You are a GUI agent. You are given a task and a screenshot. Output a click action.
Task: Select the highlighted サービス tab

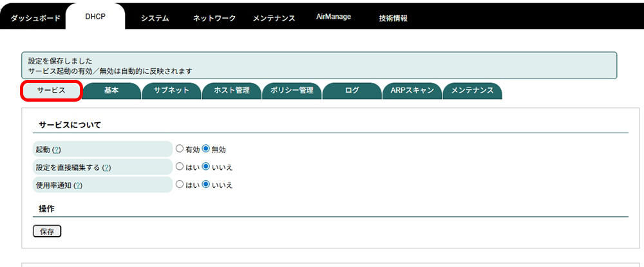coord(52,91)
